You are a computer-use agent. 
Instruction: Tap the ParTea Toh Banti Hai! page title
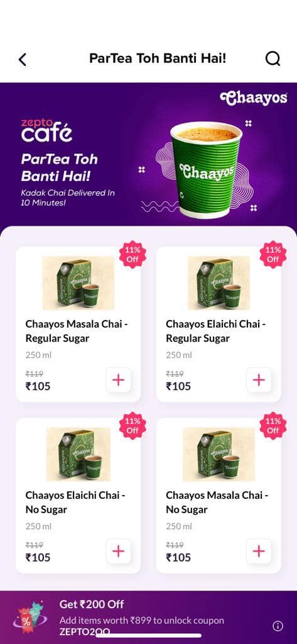[x=158, y=58]
